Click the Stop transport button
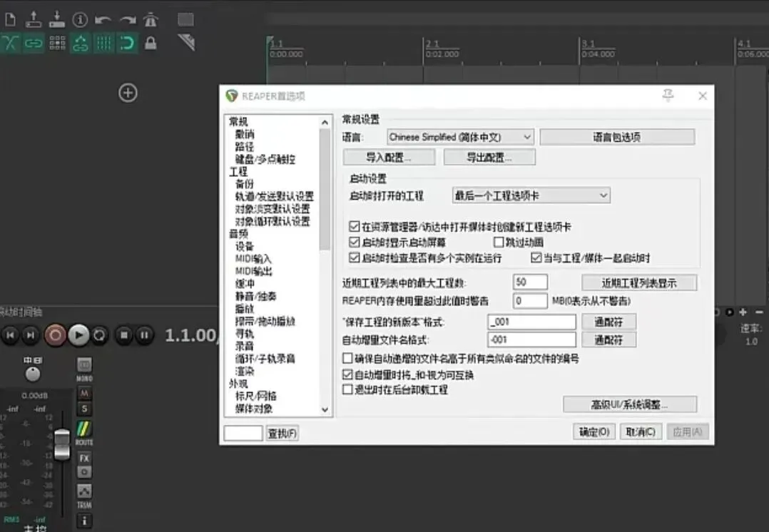 pyautogui.click(x=124, y=335)
